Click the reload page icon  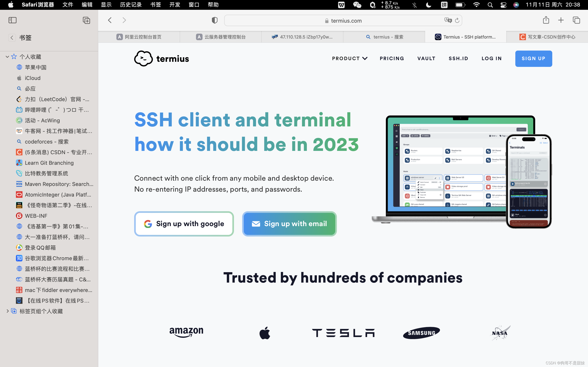[x=457, y=20]
